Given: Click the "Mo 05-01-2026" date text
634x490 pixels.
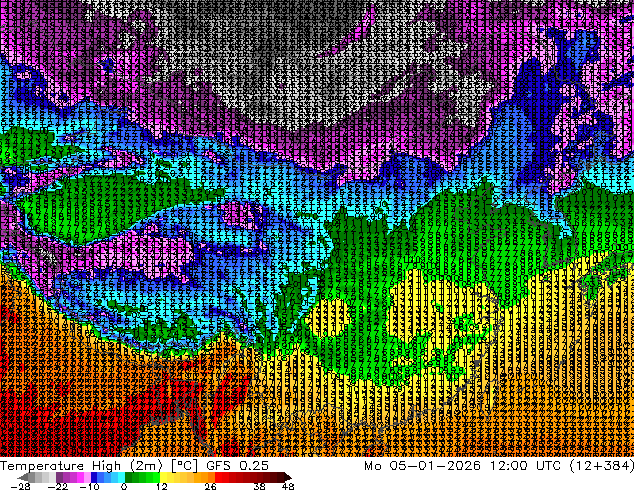Looking at the screenshot, I should click(423, 466).
